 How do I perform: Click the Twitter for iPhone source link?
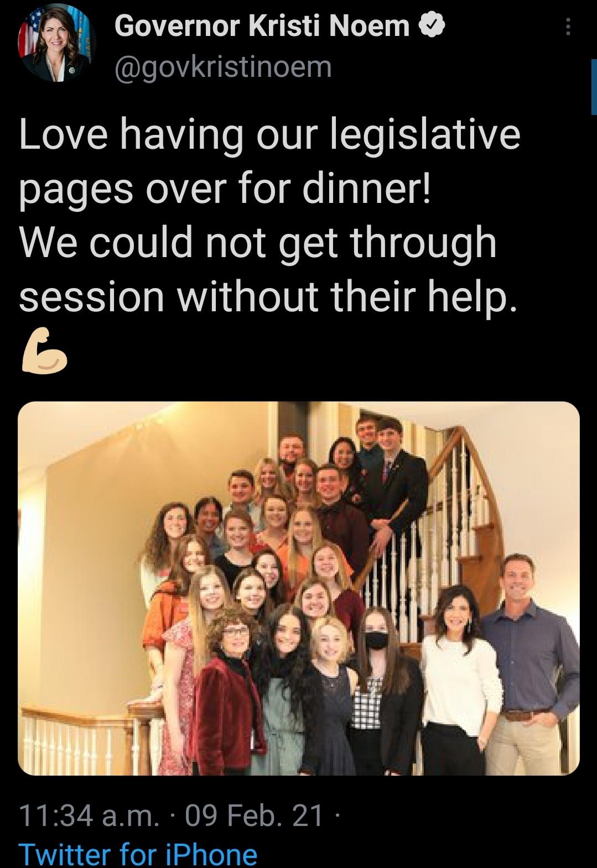pos(138,854)
